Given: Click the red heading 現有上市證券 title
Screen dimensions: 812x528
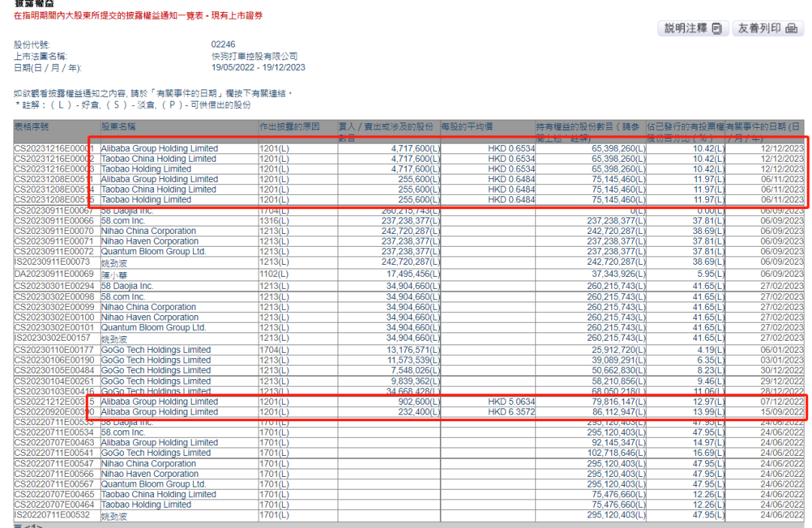Looking at the screenshot, I should 237,16.
